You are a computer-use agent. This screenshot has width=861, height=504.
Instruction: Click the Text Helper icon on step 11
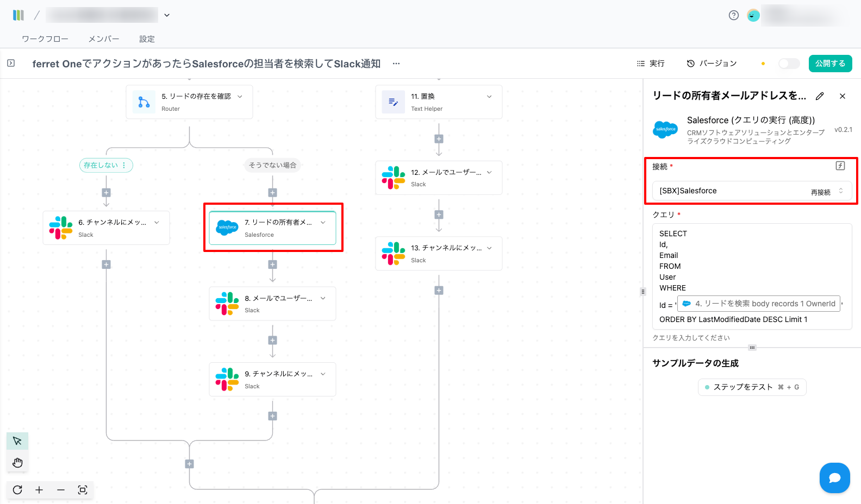click(x=394, y=102)
